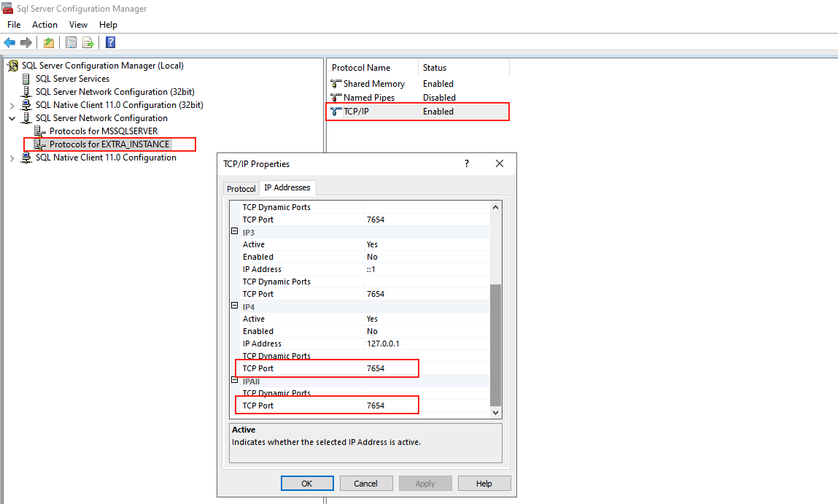The image size is (838, 504).
Task: Open the File menu
Action: pyautogui.click(x=14, y=25)
